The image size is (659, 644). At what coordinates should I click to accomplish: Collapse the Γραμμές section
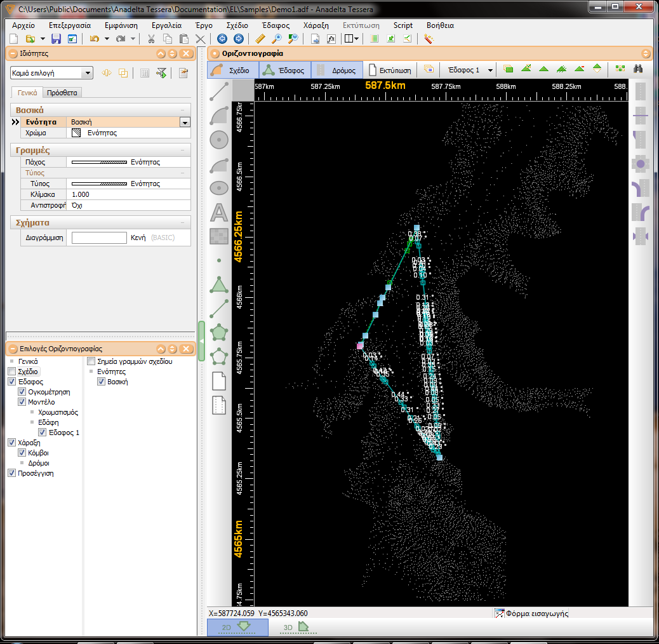[182, 151]
